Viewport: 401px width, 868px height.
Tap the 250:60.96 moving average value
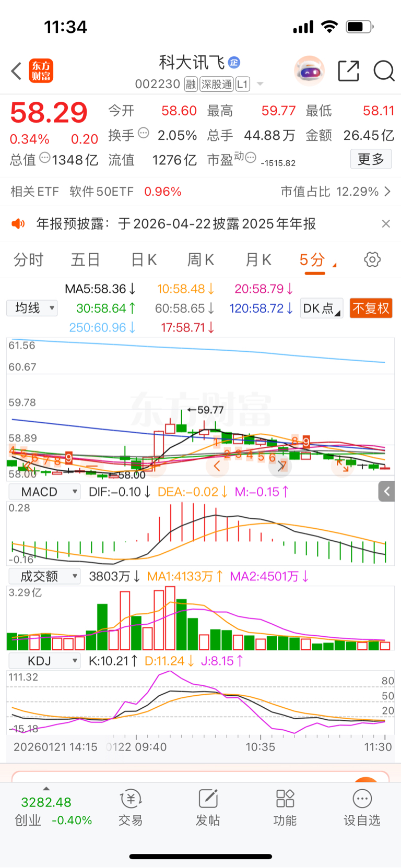pos(102,328)
